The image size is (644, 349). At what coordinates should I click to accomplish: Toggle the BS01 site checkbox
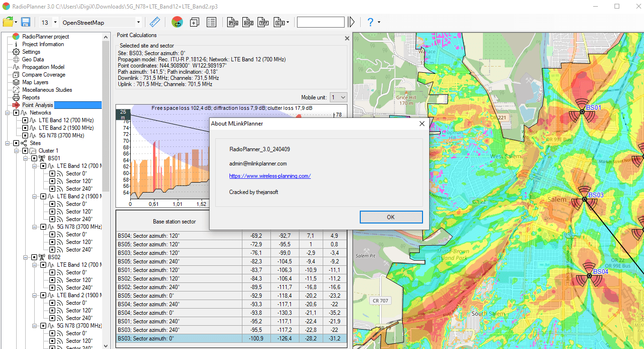[34, 158]
